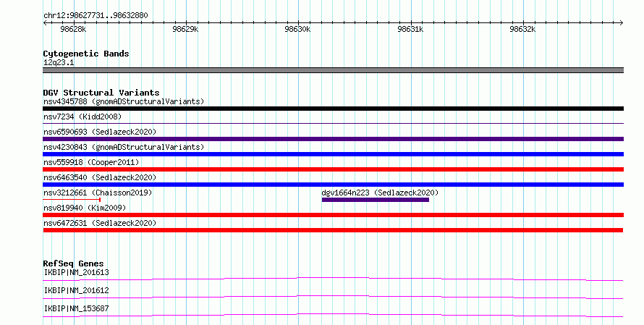Image resolution: width=644 pixels, height=325 pixels.
Task: Click the nsv4345788 gnomAD black variant bar
Action: pos(333,109)
